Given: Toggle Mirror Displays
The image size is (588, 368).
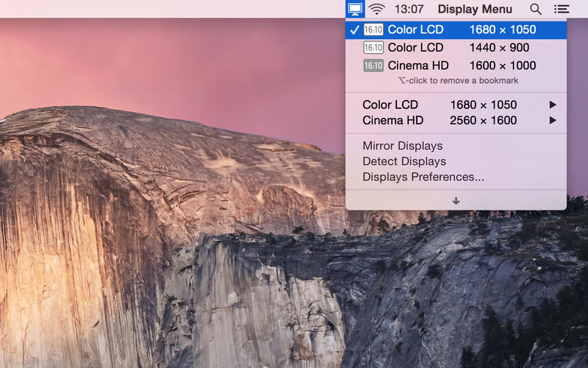Looking at the screenshot, I should pyautogui.click(x=402, y=146).
